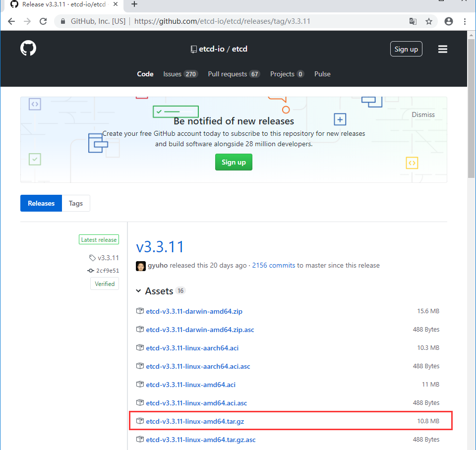Click the browser forward arrow

pyautogui.click(x=27, y=21)
